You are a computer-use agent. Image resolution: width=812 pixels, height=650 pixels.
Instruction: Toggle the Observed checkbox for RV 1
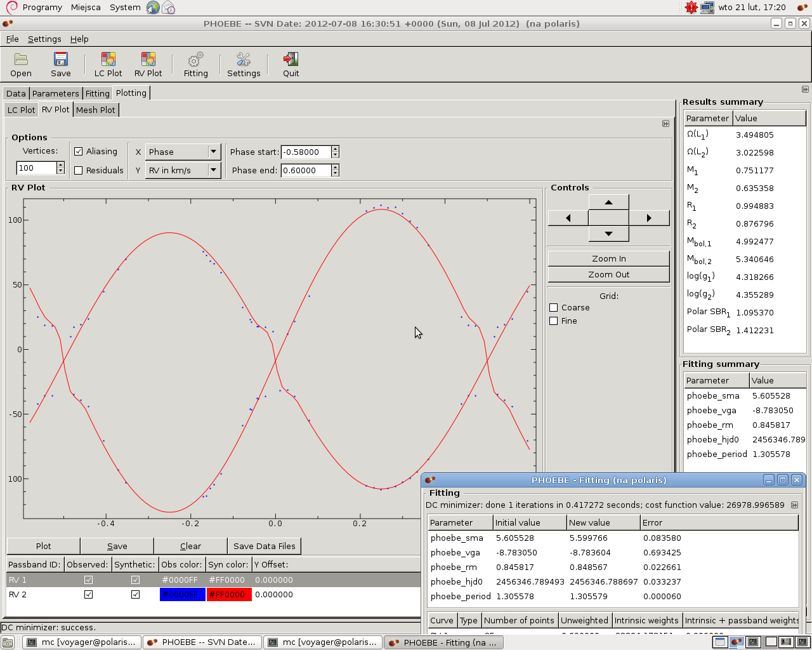[x=88, y=580]
